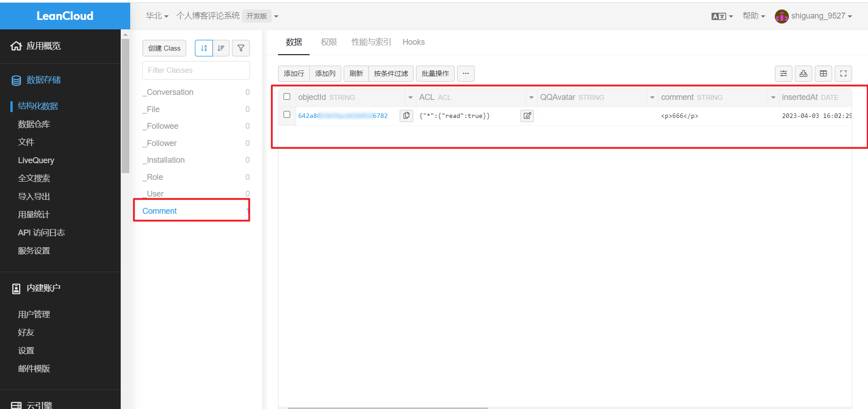This screenshot has height=409, width=868.
Task: Open API 访问日志 in the sidebar
Action: click(42, 233)
